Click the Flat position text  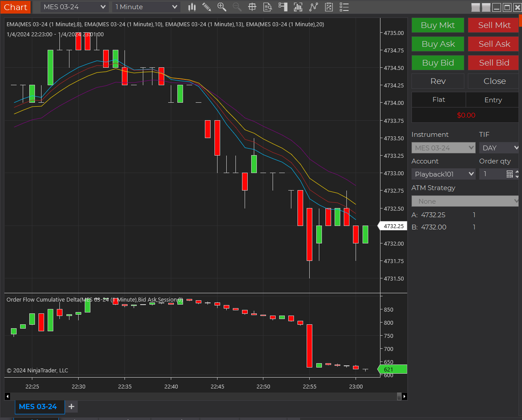coord(439,100)
